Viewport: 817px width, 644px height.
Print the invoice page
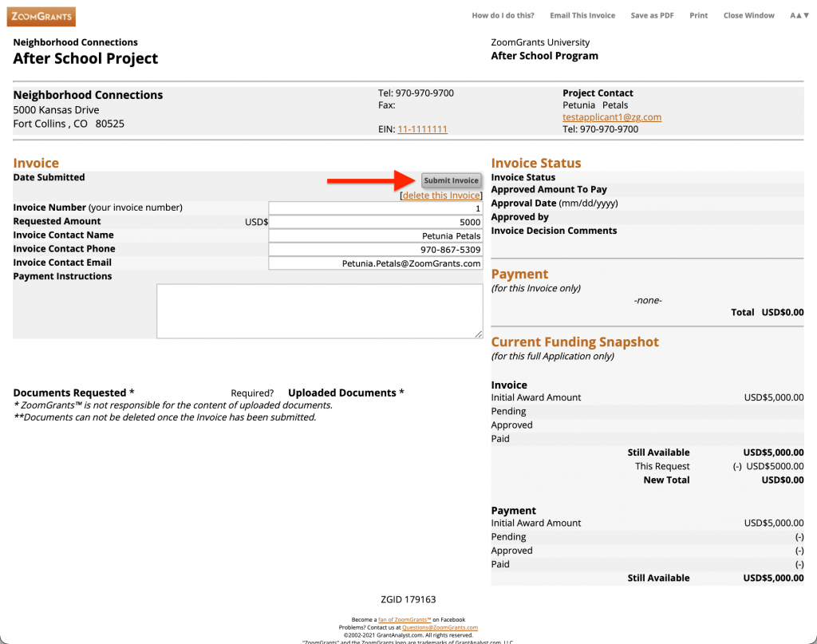699,16
